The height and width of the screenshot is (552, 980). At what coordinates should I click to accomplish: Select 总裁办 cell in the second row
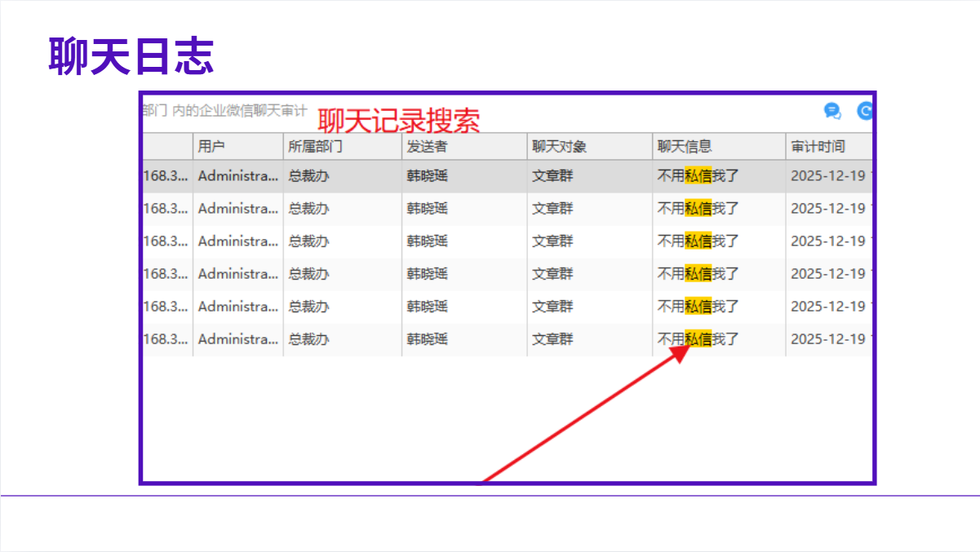(308, 209)
